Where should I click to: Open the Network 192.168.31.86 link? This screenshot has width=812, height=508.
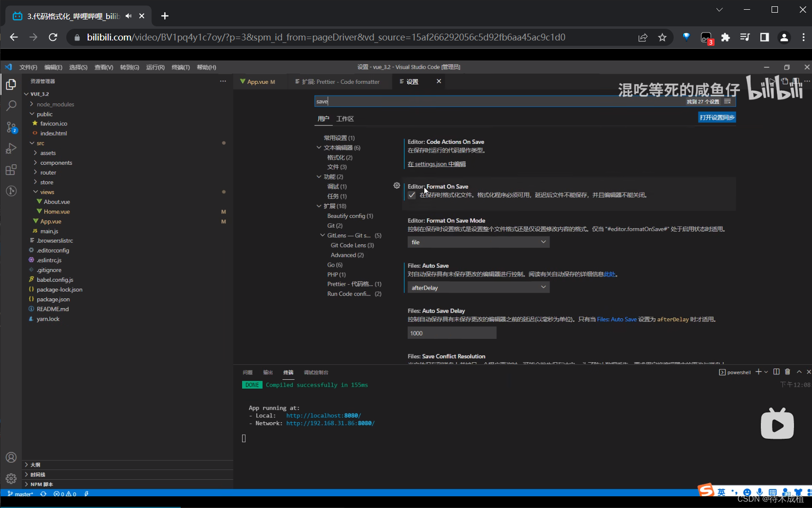(x=330, y=424)
